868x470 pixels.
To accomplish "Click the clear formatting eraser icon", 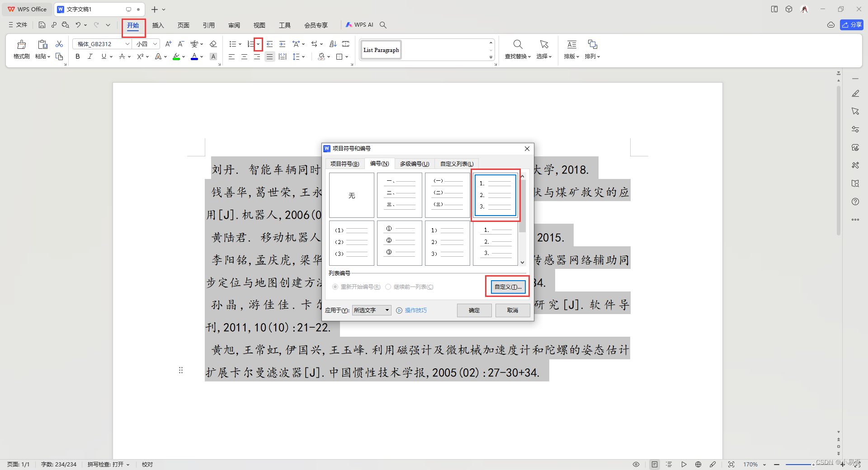I will 213,44.
